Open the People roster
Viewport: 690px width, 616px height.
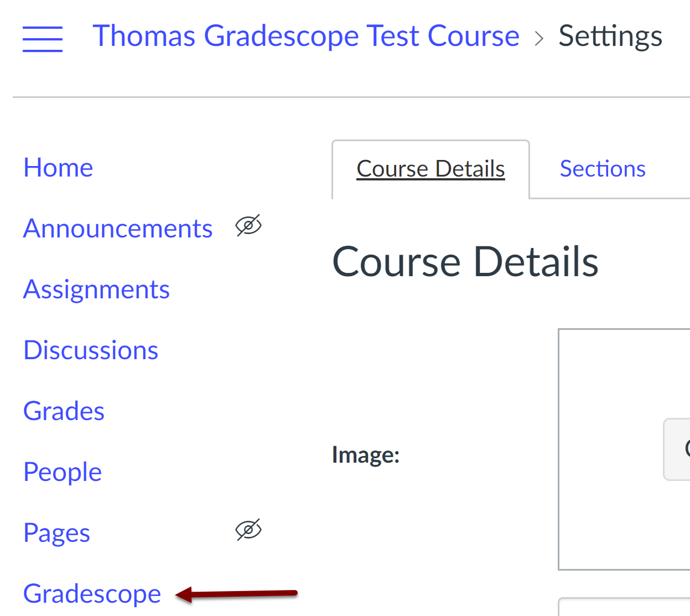tap(62, 472)
